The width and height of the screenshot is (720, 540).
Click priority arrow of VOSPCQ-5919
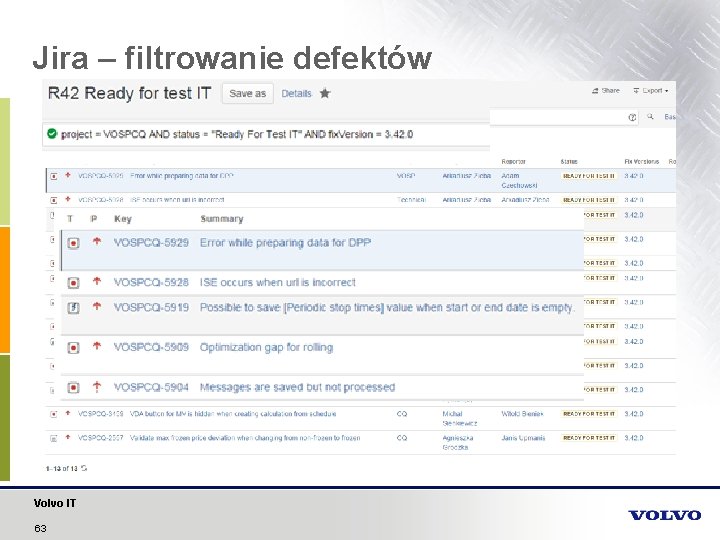(x=96, y=306)
